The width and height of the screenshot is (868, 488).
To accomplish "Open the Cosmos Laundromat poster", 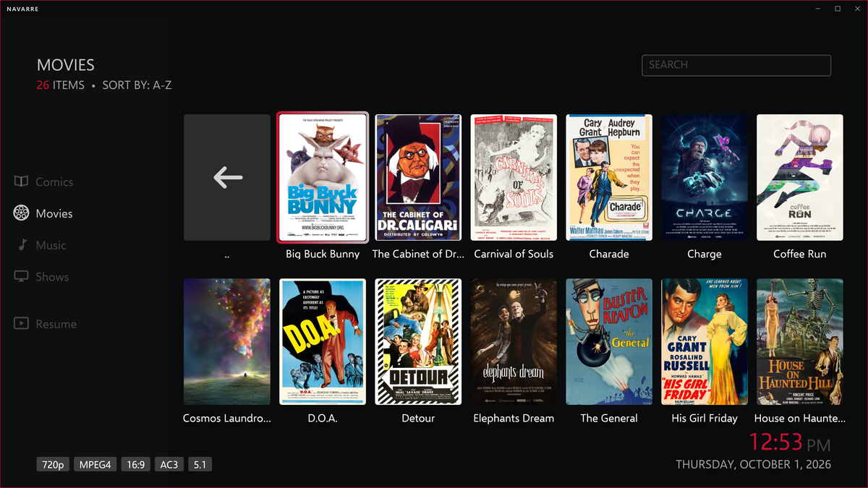I will [227, 342].
